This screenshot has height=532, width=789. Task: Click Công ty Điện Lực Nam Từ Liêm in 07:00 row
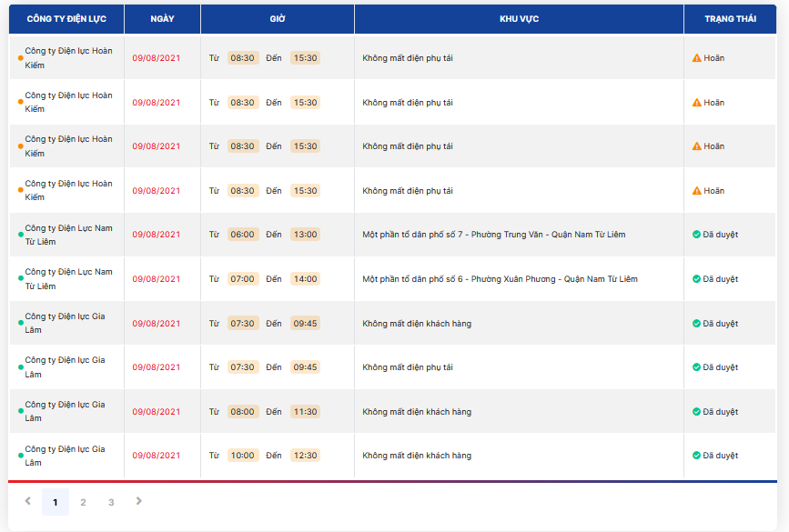click(68, 279)
